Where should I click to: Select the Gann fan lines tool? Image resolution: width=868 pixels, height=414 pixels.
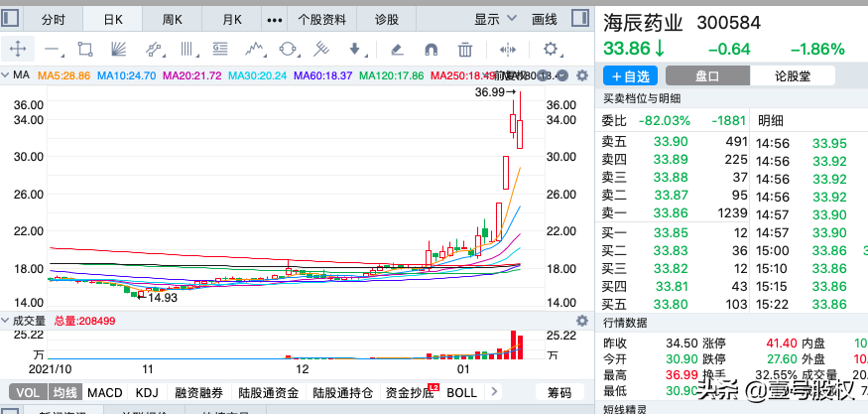[118, 50]
